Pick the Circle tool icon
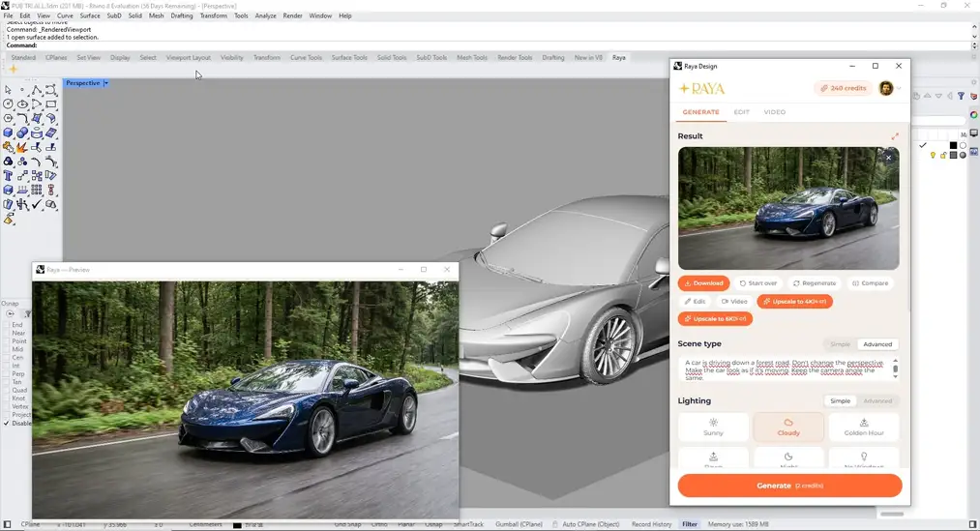 (x=8, y=104)
